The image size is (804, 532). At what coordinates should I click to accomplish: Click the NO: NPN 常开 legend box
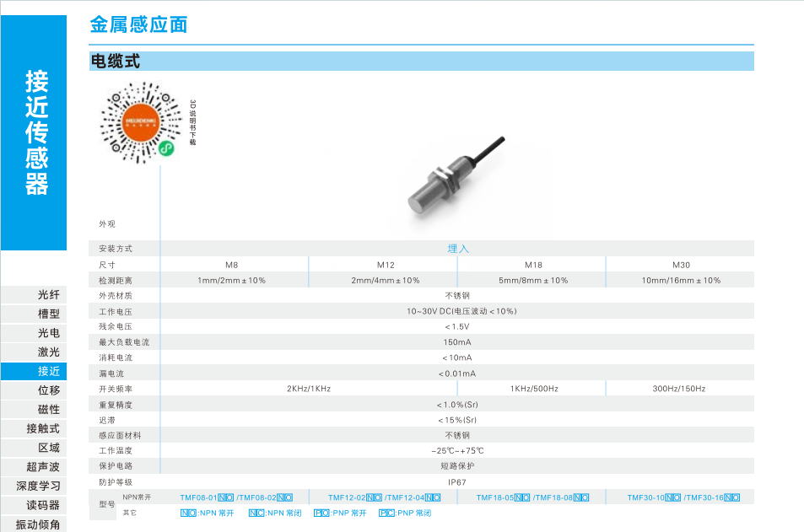(188, 513)
